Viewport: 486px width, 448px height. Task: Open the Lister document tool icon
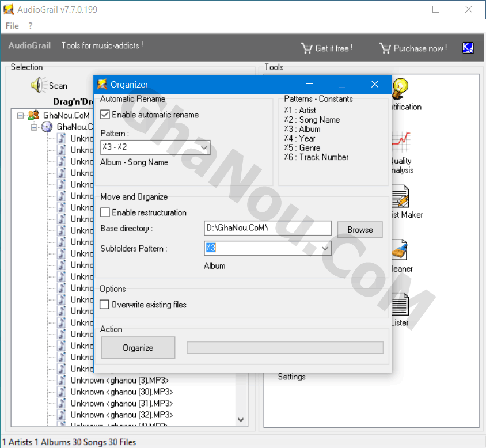click(400, 304)
